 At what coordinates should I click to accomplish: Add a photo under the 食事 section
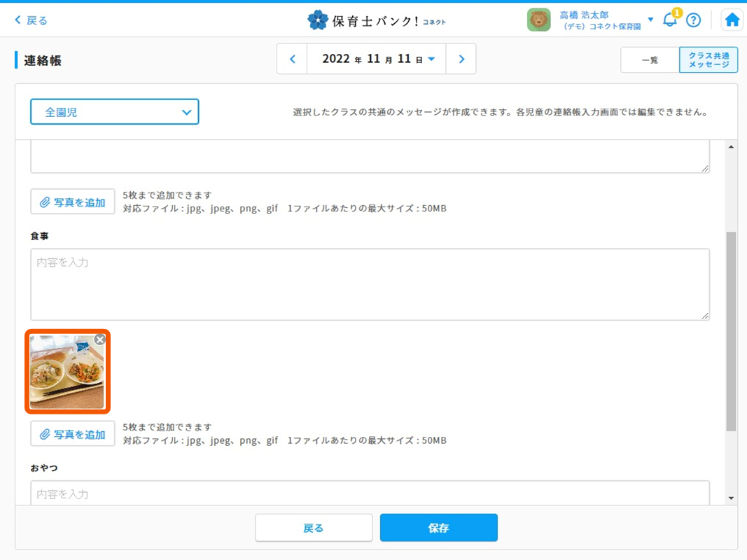tap(73, 434)
